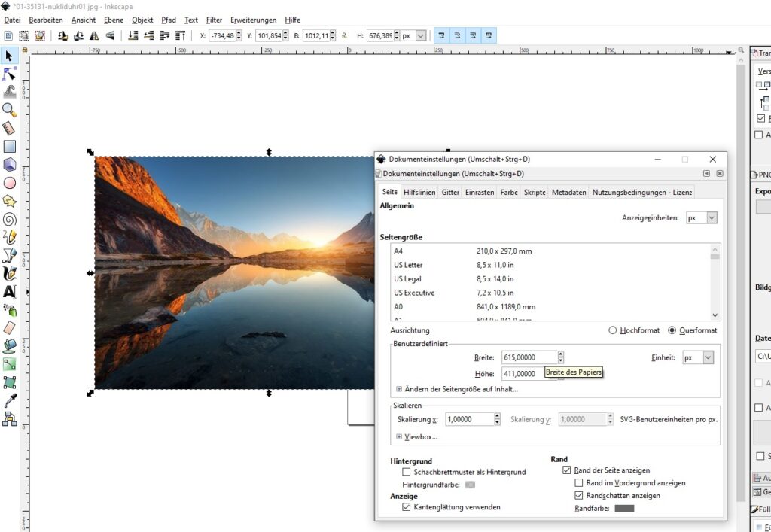Viewport: 771px width, 532px height.
Task: Select the freehand pencil tool
Action: click(x=9, y=237)
